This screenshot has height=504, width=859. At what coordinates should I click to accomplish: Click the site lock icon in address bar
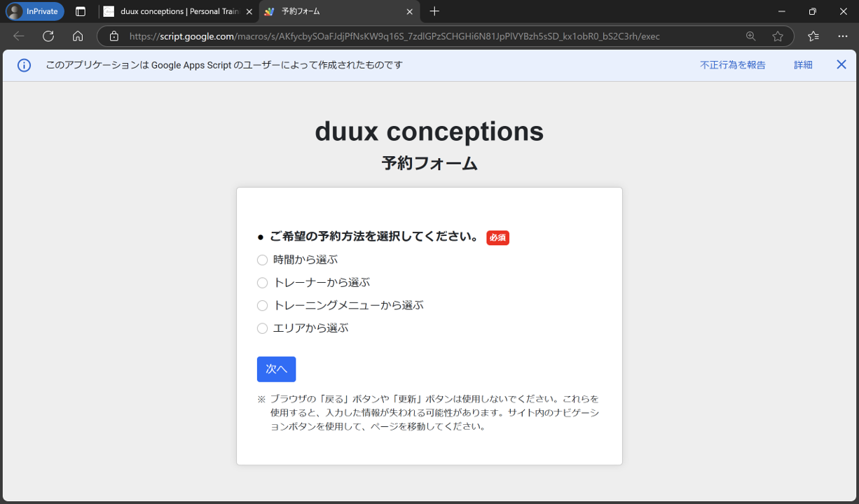114,36
